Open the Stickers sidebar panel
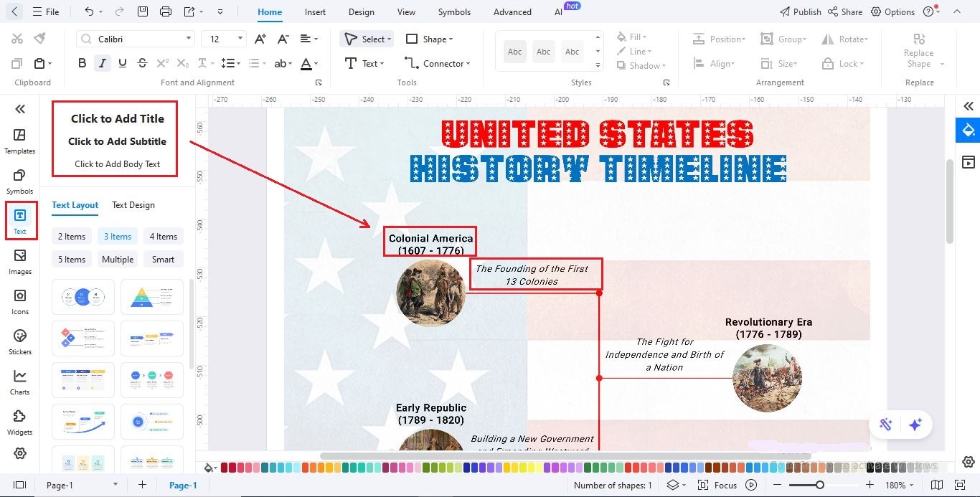The height and width of the screenshot is (497, 980). (x=19, y=342)
